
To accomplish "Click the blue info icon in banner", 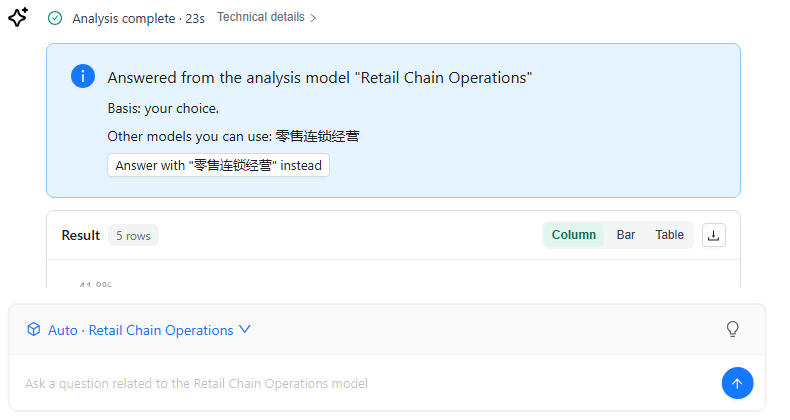I will tap(83, 77).
